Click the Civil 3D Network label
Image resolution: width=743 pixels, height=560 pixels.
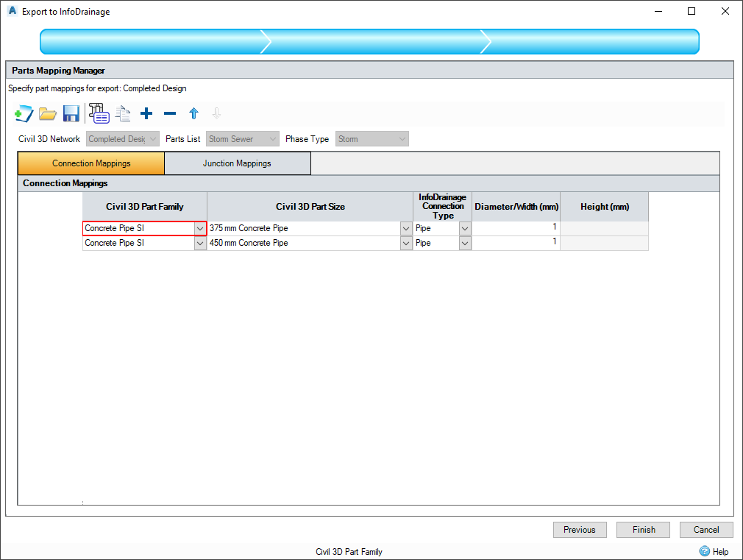(x=49, y=139)
